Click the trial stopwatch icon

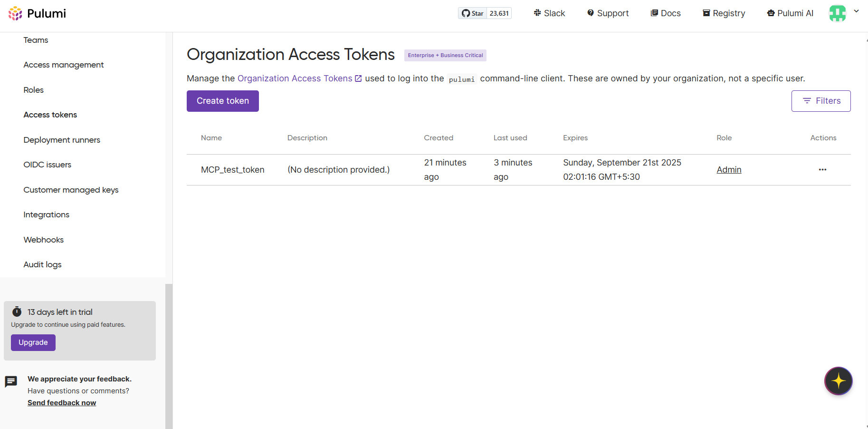(17, 312)
